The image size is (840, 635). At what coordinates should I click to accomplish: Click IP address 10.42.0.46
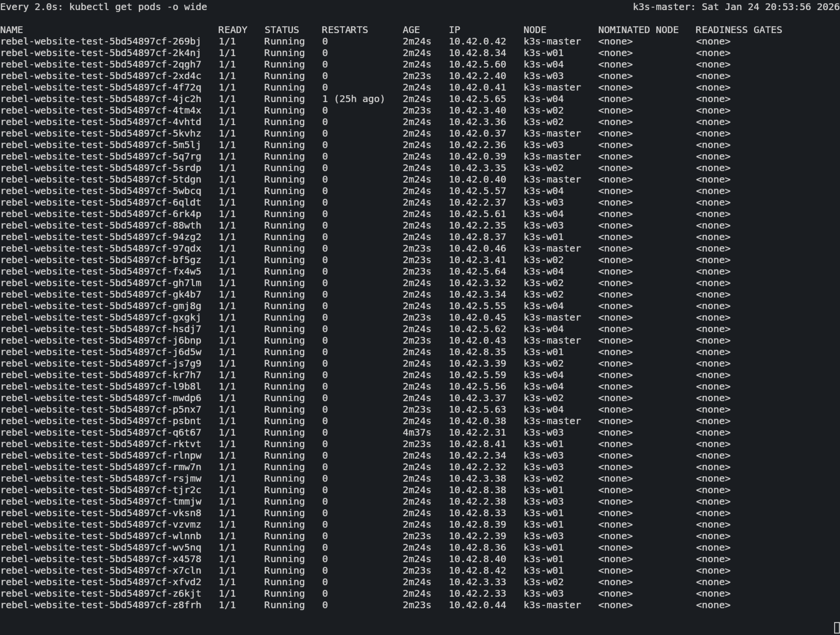pyautogui.click(x=477, y=249)
